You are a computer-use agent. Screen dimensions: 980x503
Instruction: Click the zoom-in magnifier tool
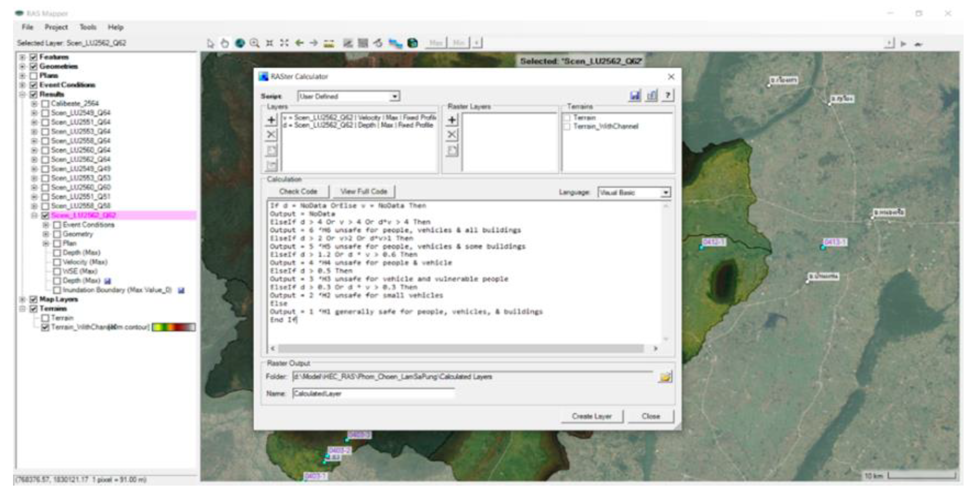255,43
